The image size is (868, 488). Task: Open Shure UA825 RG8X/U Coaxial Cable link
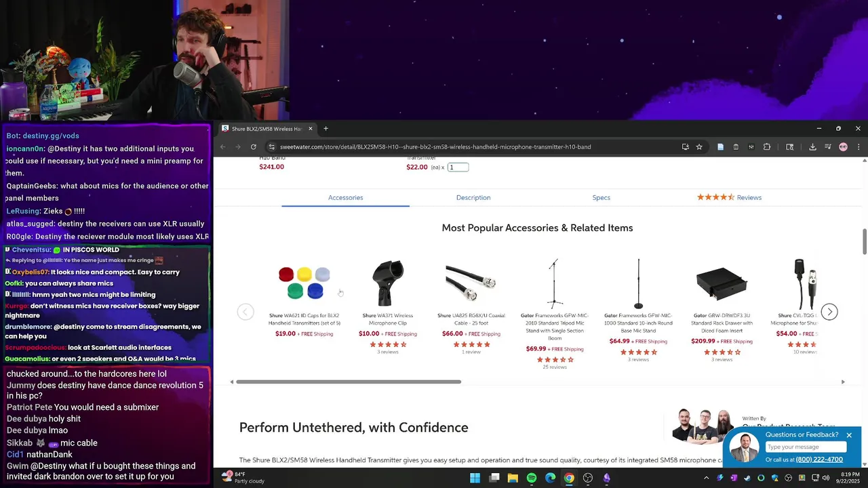tap(471, 319)
